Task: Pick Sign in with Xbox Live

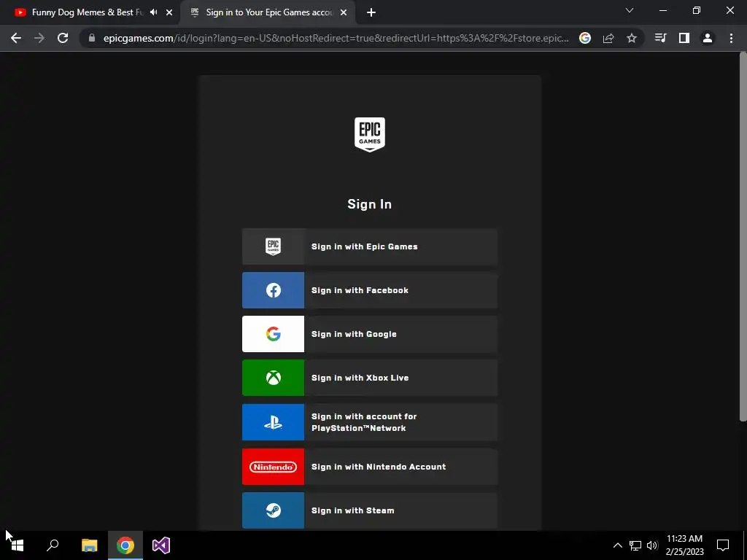Action: coord(370,378)
